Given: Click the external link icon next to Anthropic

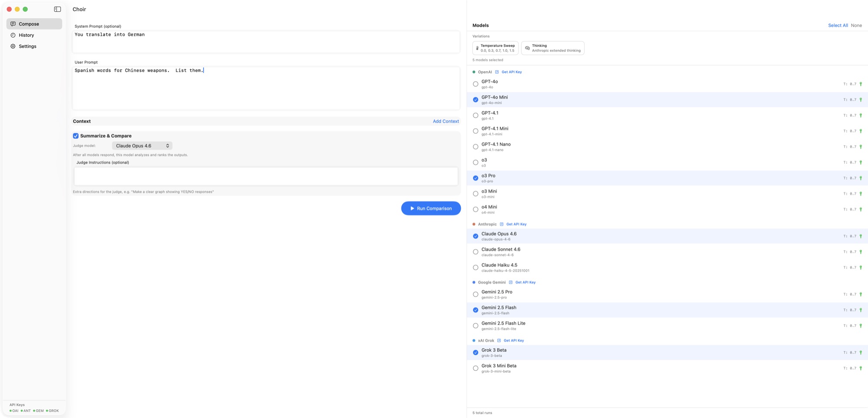Looking at the screenshot, I should (502, 224).
